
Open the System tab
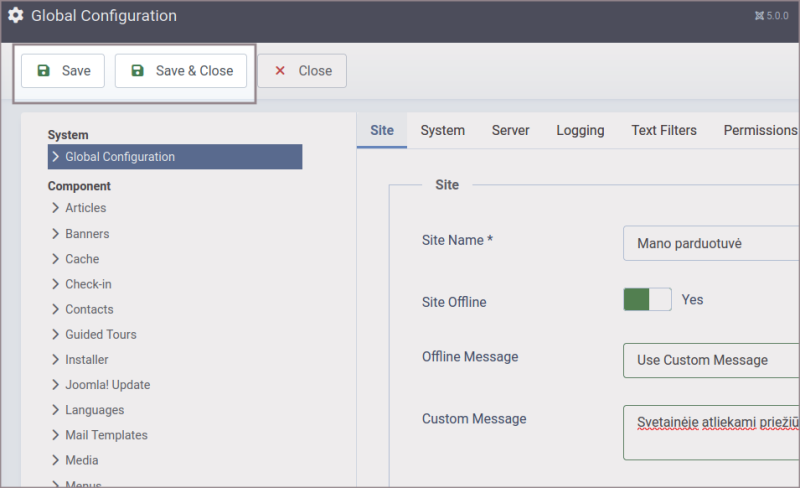[x=442, y=130]
